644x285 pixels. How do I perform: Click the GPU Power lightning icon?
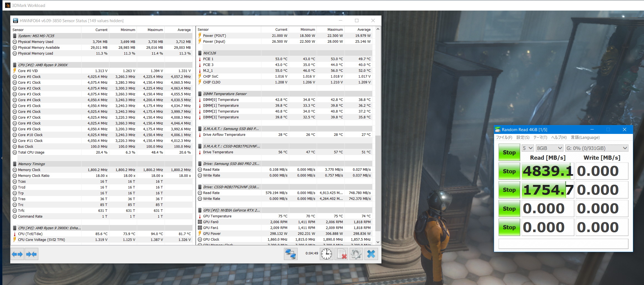(200, 233)
